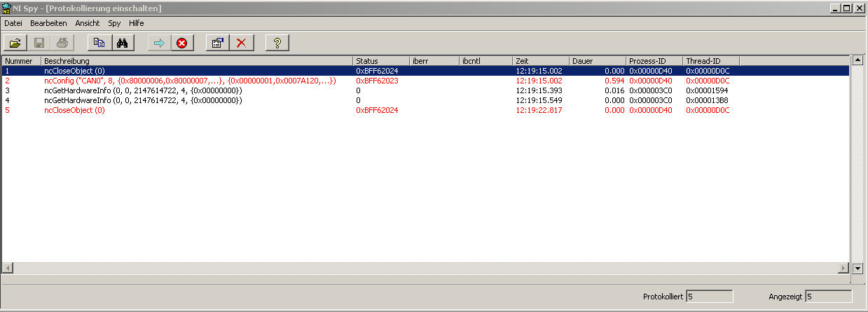Click duration 0.016 cell

614,90
